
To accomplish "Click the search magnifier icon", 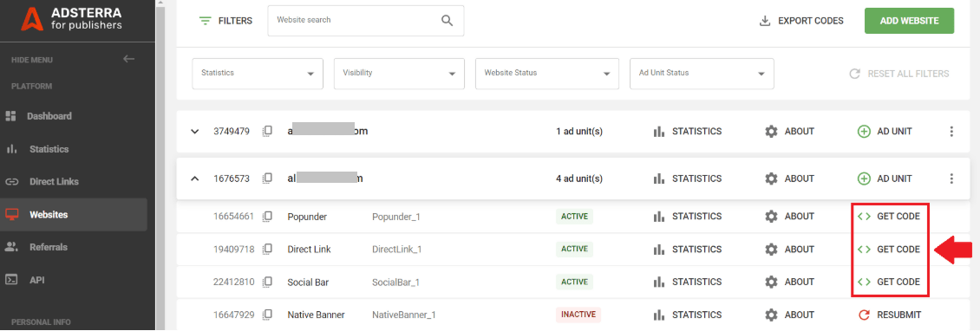I will 447,21.
